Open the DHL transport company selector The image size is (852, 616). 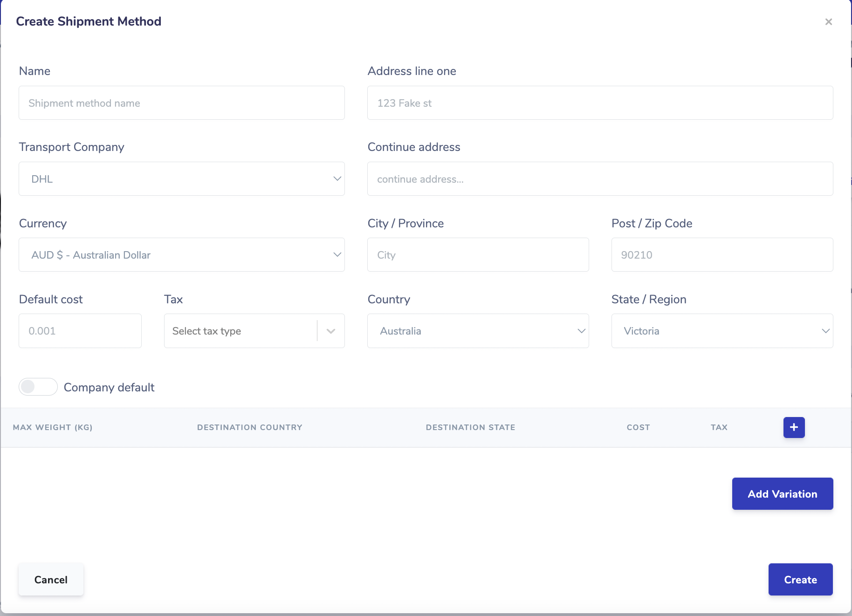coord(182,178)
